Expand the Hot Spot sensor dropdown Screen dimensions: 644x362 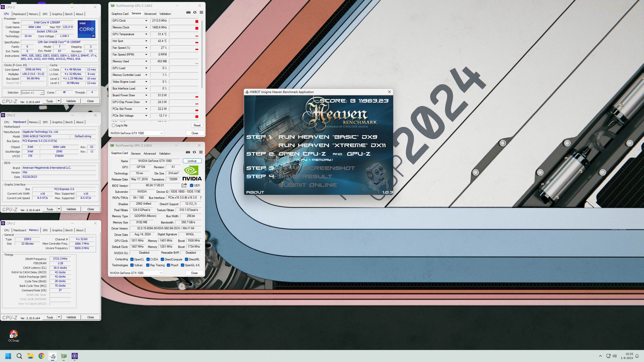pos(146,41)
